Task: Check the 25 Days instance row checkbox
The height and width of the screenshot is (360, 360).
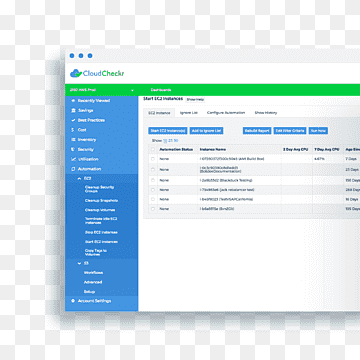Action: click(153, 169)
